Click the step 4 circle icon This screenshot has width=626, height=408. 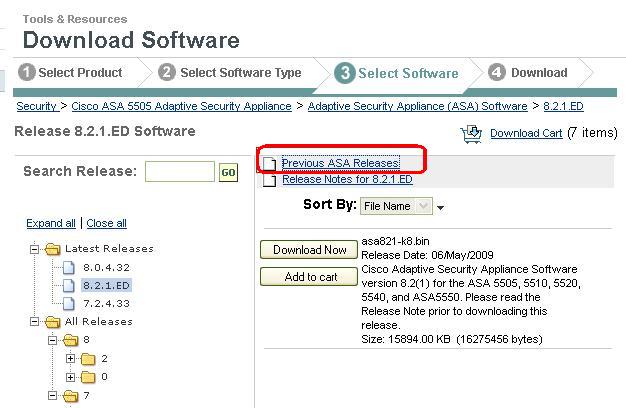[497, 72]
